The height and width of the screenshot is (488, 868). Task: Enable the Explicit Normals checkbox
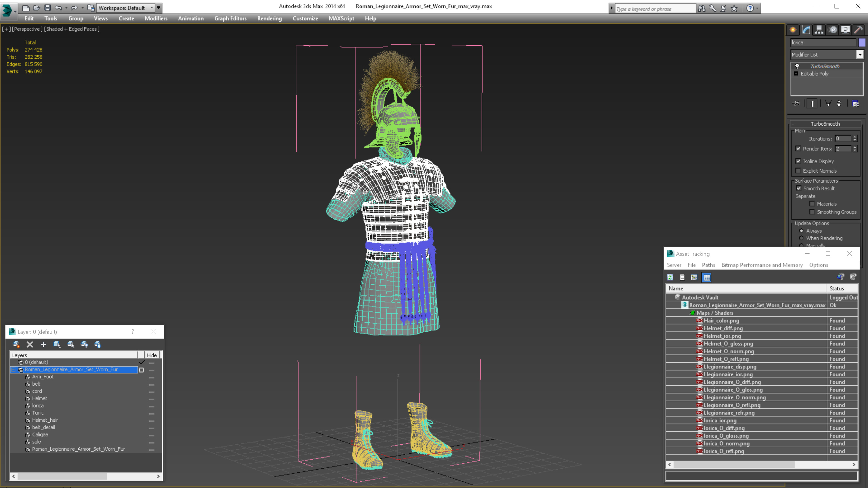(798, 171)
